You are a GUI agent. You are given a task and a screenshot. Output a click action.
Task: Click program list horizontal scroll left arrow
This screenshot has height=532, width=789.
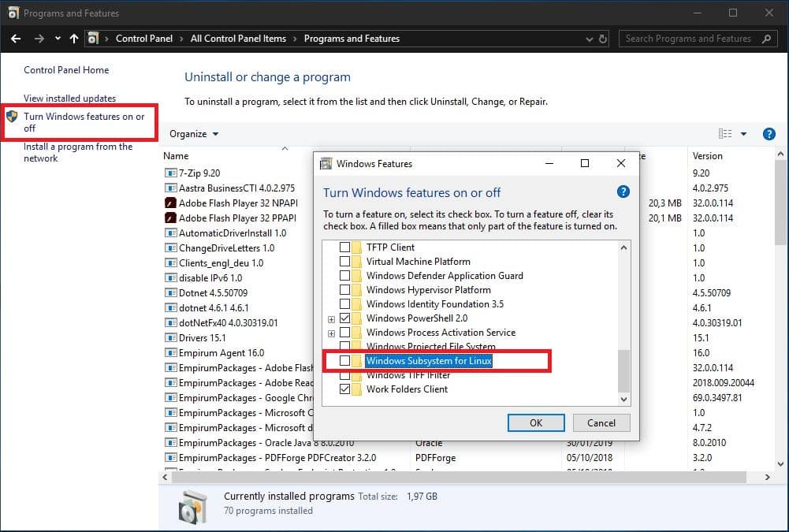point(165,477)
